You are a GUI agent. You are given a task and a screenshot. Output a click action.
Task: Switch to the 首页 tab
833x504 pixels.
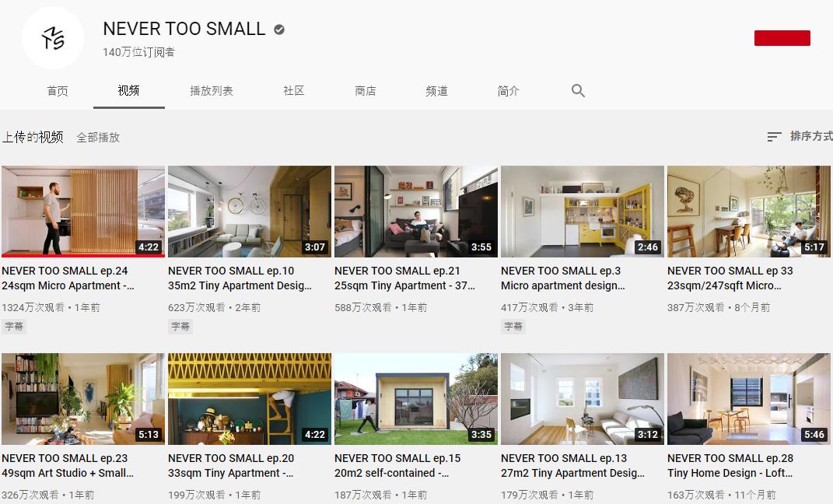click(58, 91)
